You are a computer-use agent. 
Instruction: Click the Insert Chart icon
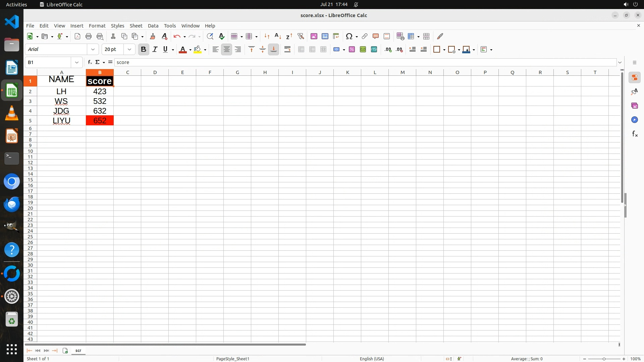click(x=325, y=36)
